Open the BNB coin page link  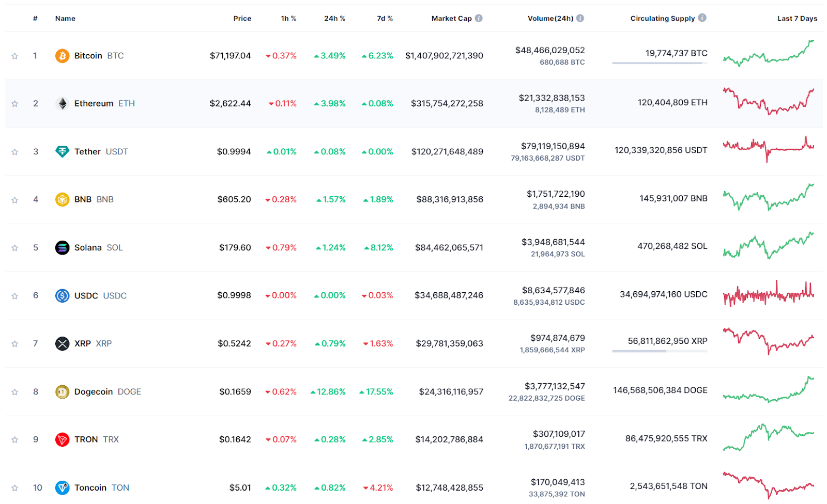point(94,199)
